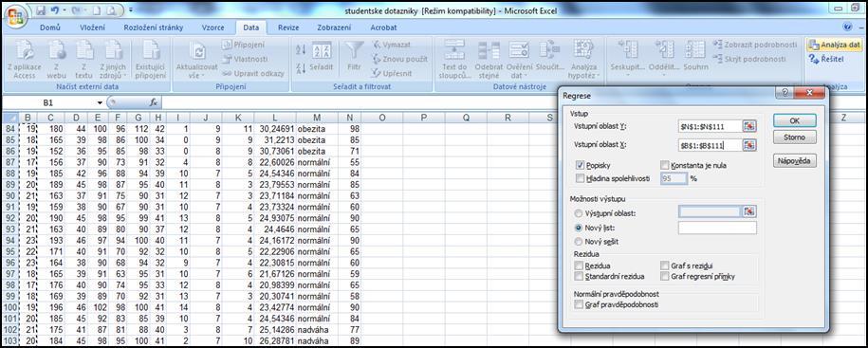This screenshot has height=348, width=868.
Task: Open the Seřadit sort dialog
Action: pyautogui.click(x=322, y=56)
